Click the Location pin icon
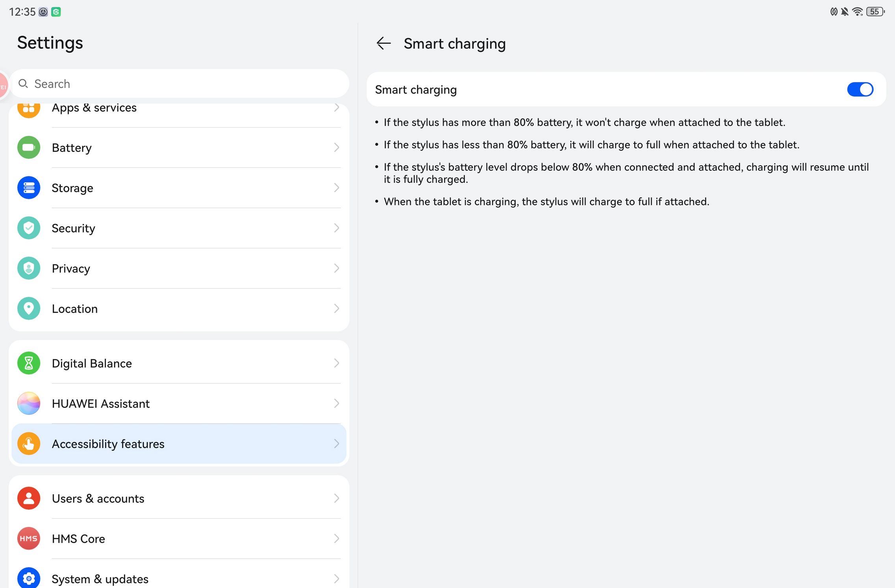The height and width of the screenshot is (588, 895). click(x=29, y=308)
